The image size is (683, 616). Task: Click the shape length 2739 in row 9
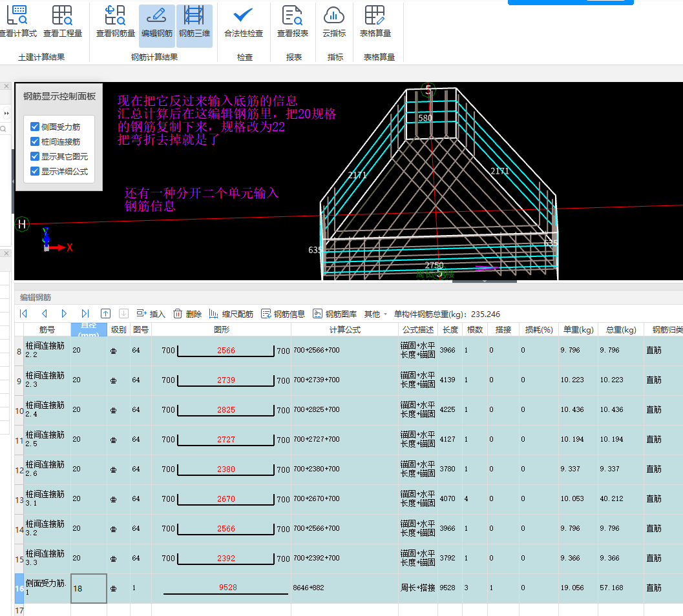click(226, 380)
